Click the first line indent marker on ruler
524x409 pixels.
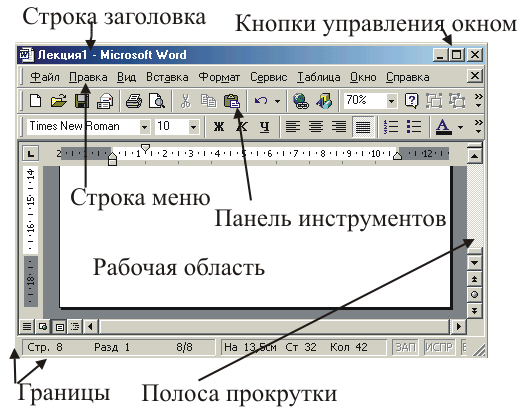pyautogui.click(x=145, y=148)
